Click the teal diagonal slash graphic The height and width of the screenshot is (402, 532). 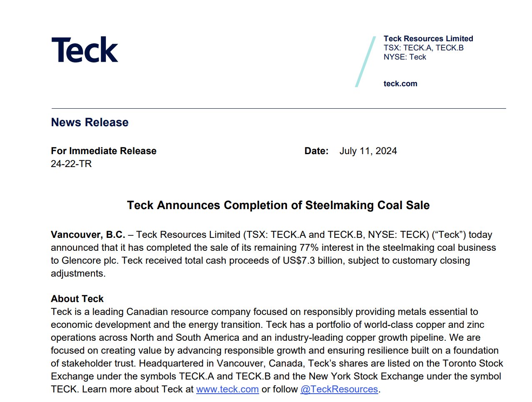365,62
